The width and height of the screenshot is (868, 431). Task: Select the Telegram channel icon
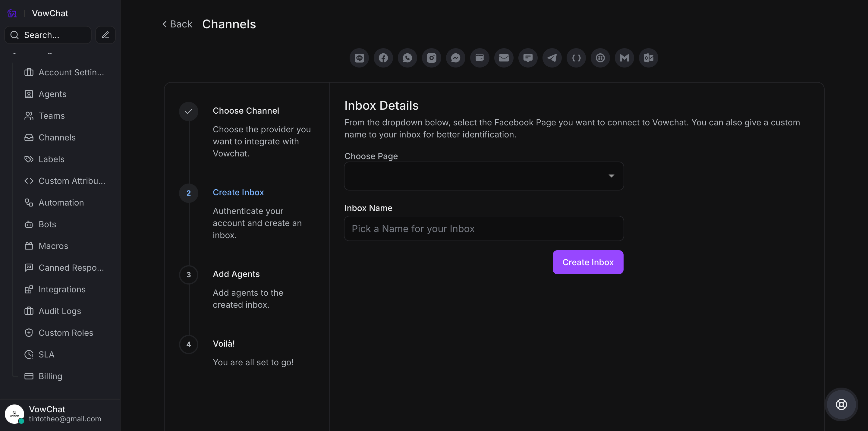tap(552, 58)
